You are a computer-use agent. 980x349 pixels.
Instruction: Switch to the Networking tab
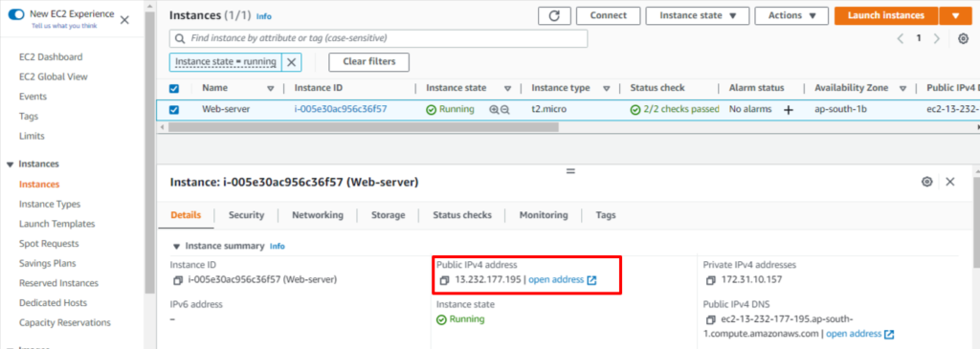click(x=318, y=215)
